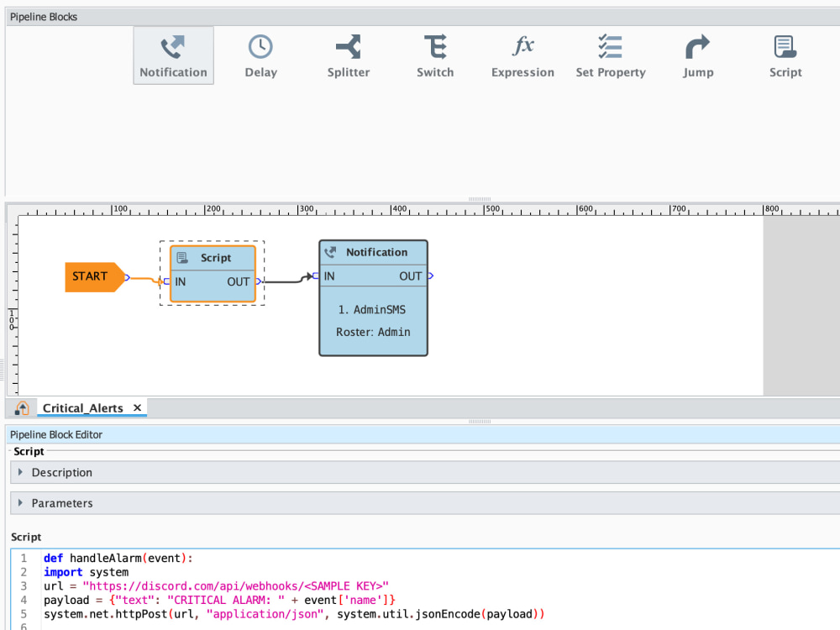The image size is (840, 630).
Task: Click the script icon in the Script block header
Action: pos(182,258)
